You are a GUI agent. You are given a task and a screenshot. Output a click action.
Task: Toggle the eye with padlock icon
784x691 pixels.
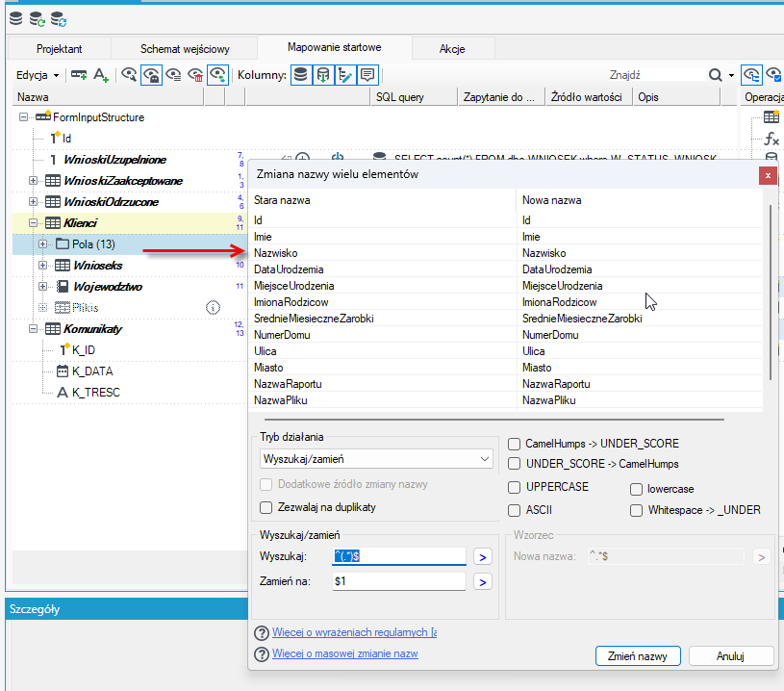tap(151, 75)
